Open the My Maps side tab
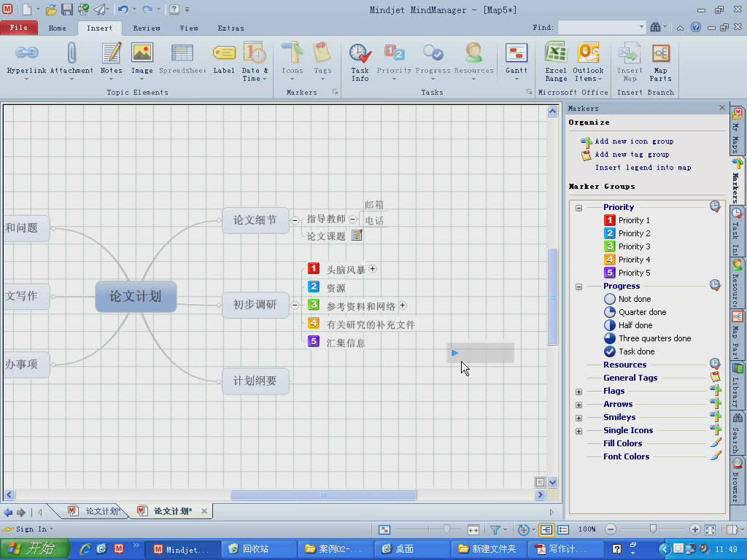The image size is (747, 560). click(x=737, y=130)
